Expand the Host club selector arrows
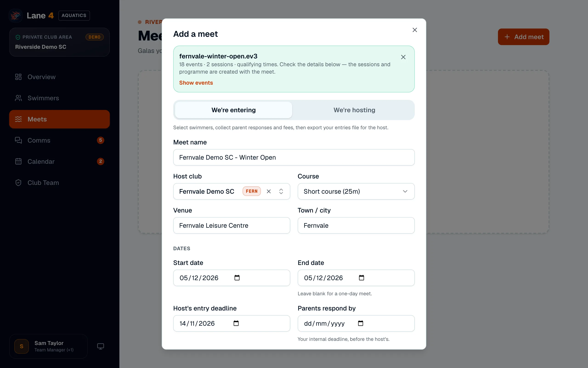 281,191
